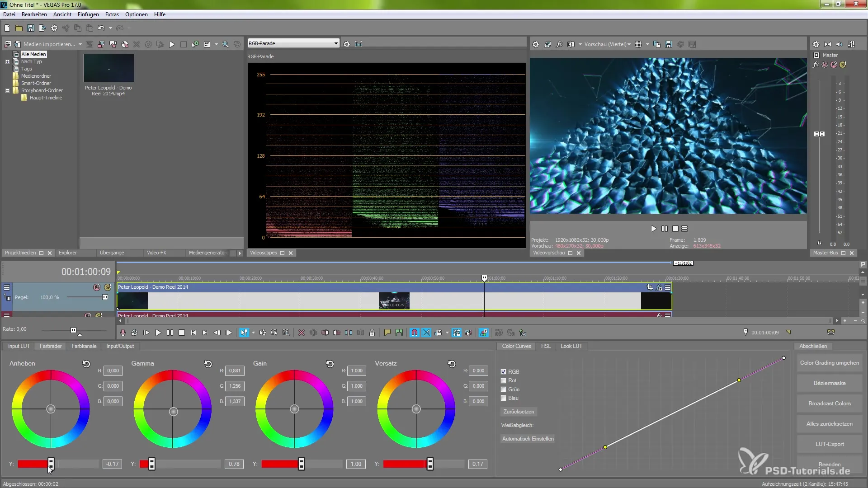Enable the Rot curve checkbox
The height and width of the screenshot is (488, 868).
click(x=504, y=380)
